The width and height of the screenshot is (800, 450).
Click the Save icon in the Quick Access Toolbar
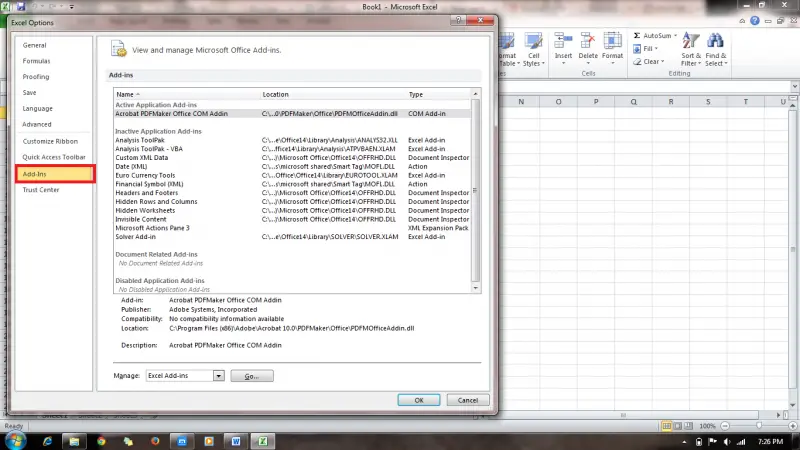pyautogui.click(x=21, y=7)
